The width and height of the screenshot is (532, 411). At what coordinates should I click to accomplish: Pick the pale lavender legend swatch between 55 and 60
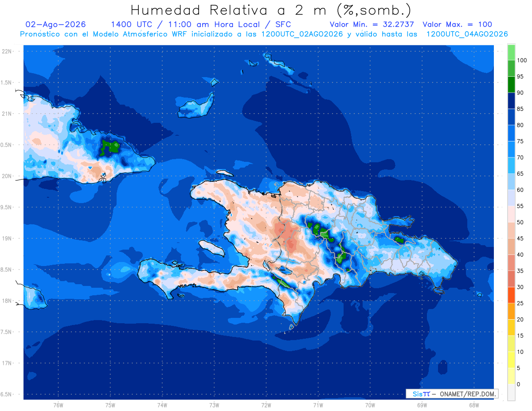click(511, 198)
